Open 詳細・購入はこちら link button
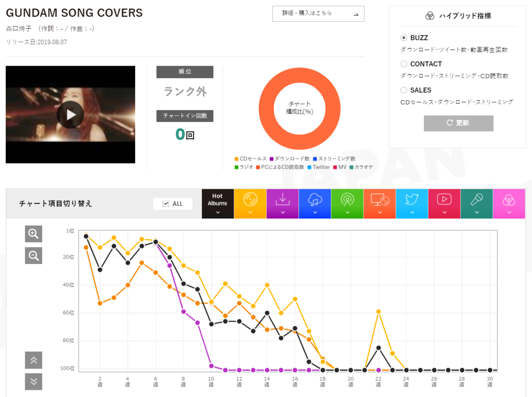The width and height of the screenshot is (532, 397). tap(318, 14)
